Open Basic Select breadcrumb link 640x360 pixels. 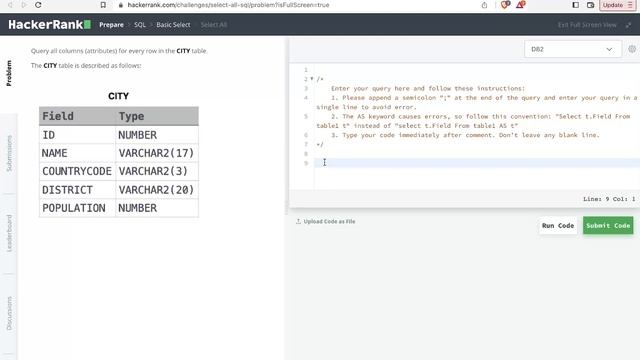(x=173, y=24)
